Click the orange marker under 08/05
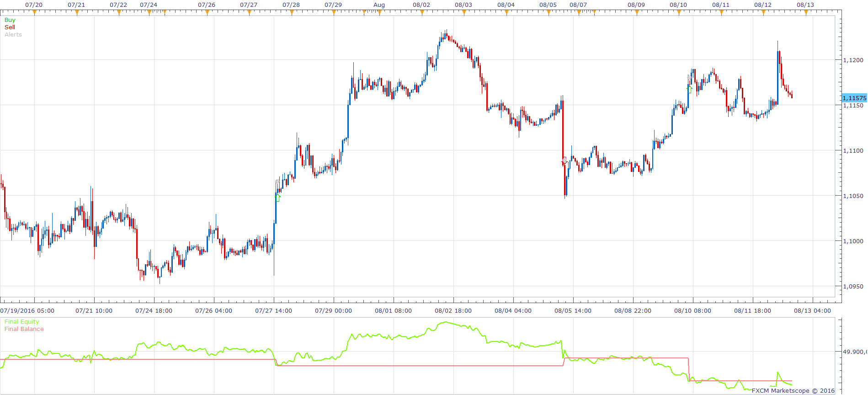The height and width of the screenshot is (395, 868). point(548,12)
